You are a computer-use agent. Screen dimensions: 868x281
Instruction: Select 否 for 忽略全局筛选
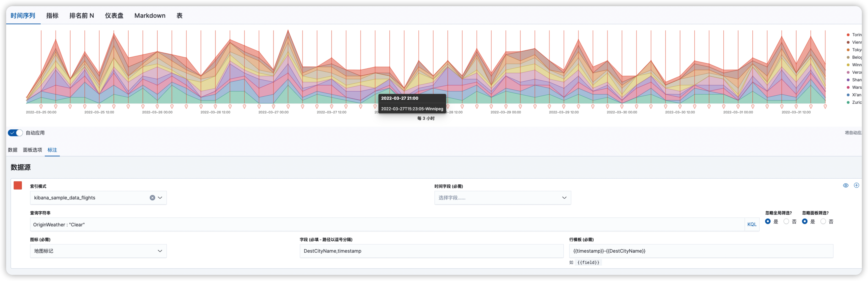[x=786, y=221]
